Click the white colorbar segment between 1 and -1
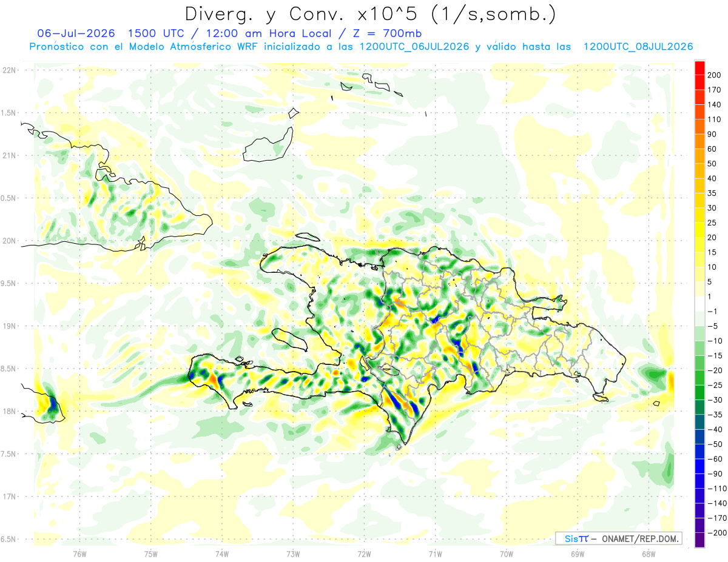This screenshot has height=562, width=728. (x=699, y=304)
